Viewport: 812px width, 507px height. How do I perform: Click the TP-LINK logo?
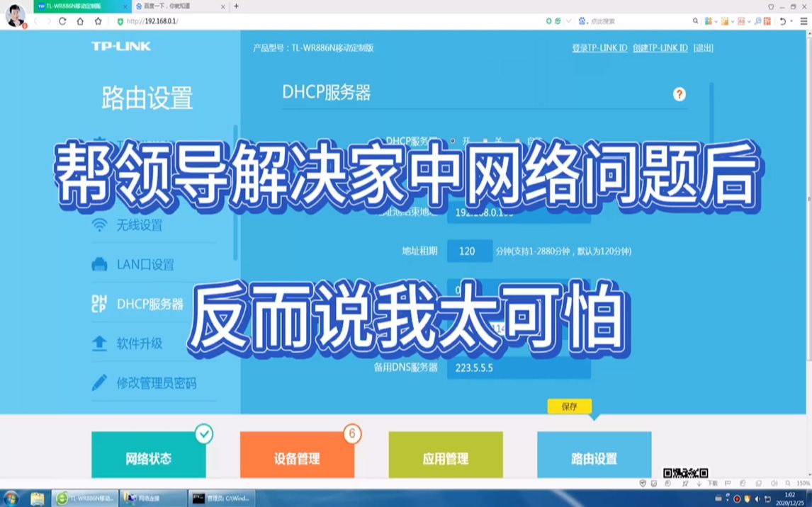coord(121,46)
